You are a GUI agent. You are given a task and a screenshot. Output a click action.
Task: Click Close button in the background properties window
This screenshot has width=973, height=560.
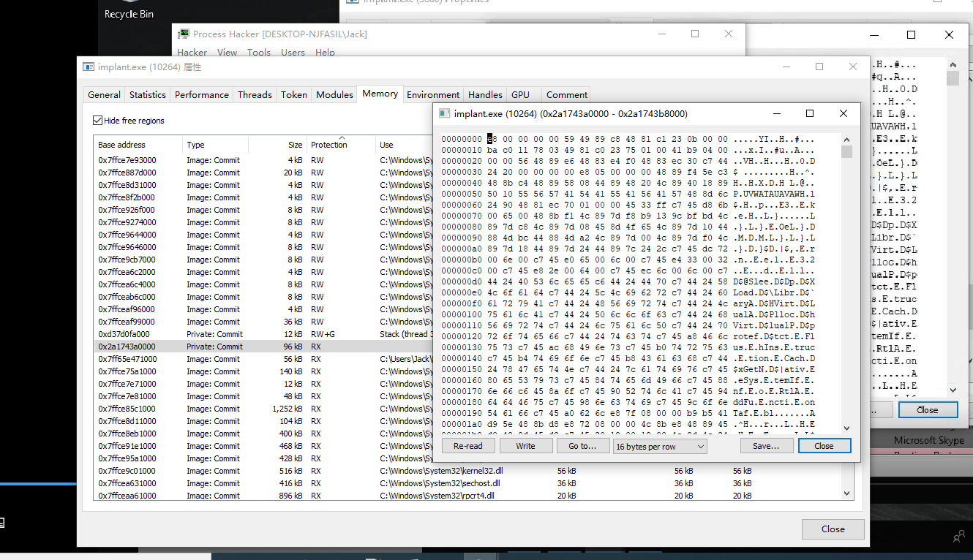928,410
